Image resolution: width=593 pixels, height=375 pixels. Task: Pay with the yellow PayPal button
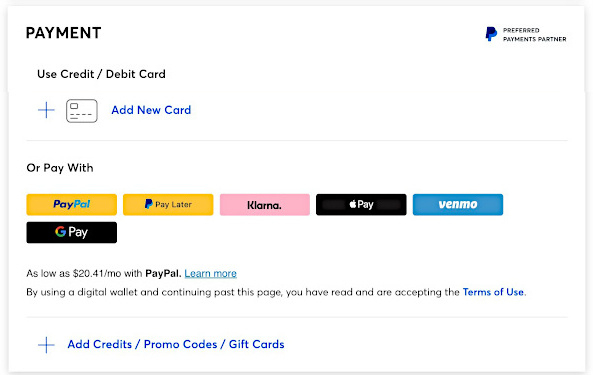click(x=71, y=205)
